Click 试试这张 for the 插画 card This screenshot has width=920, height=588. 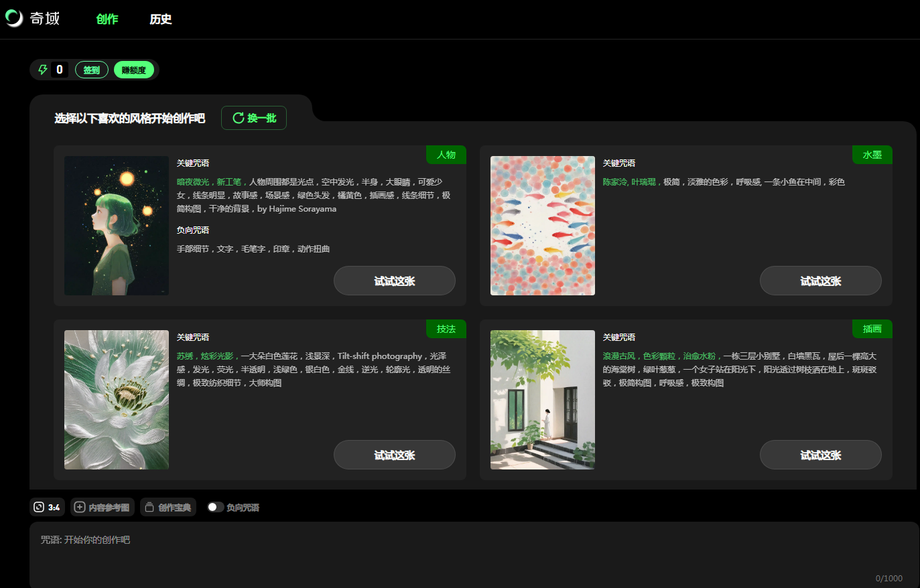pos(821,455)
